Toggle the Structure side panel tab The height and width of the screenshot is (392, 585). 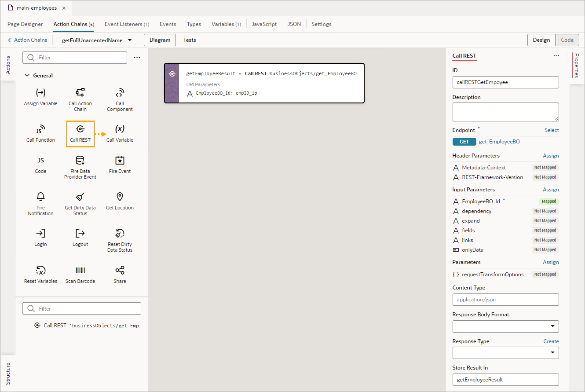pos(7,373)
